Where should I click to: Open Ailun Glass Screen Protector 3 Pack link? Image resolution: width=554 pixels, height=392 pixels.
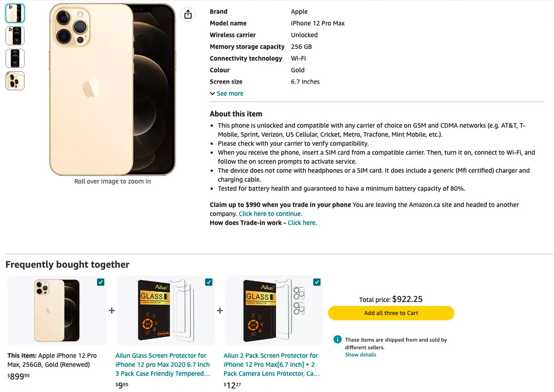pos(162,365)
